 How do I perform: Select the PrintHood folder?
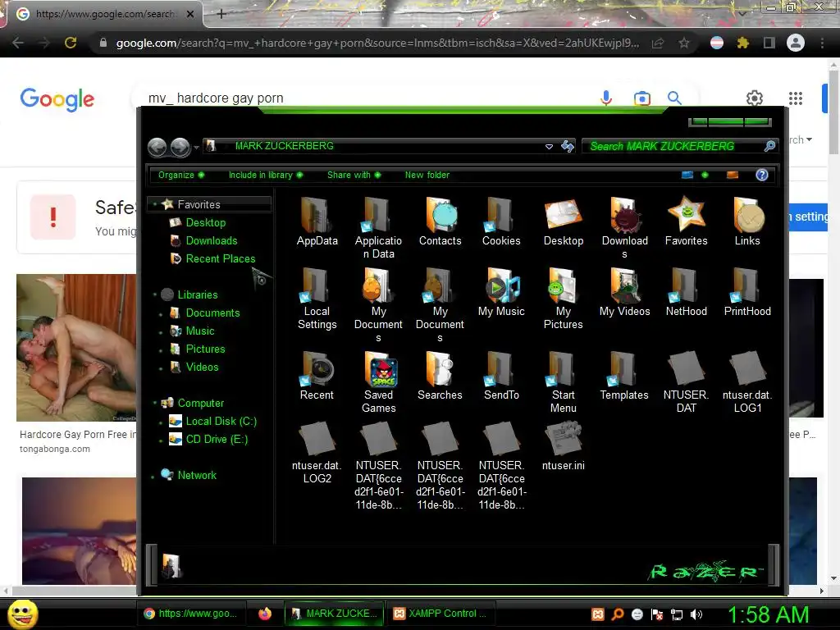coord(747,292)
